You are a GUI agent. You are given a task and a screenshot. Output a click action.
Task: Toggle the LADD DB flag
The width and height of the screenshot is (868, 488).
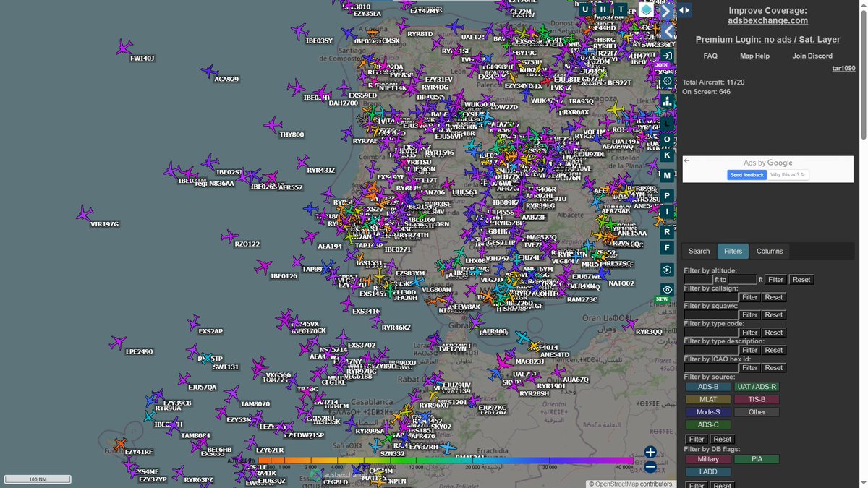click(707, 471)
